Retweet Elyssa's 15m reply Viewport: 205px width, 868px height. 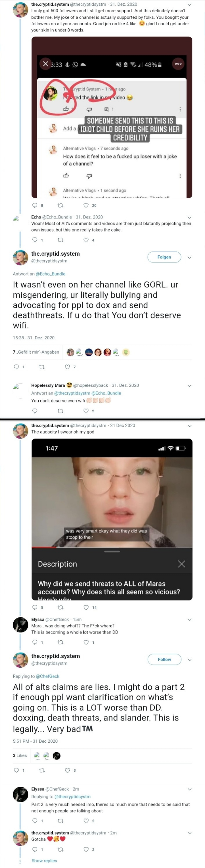(x=60, y=642)
